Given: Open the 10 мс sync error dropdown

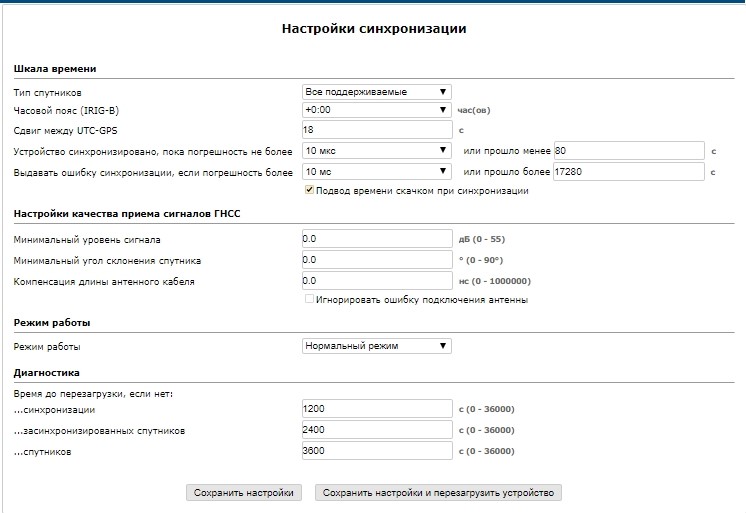Looking at the screenshot, I should (376, 172).
